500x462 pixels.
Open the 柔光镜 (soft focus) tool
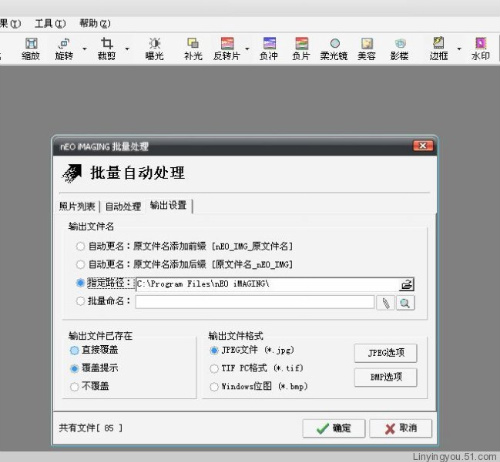click(334, 49)
